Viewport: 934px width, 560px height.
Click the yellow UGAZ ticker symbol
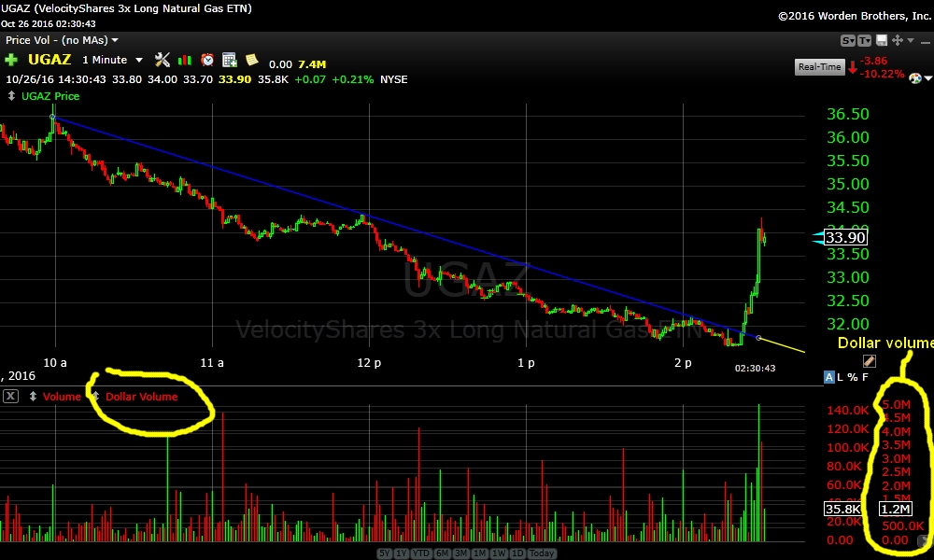(x=50, y=60)
